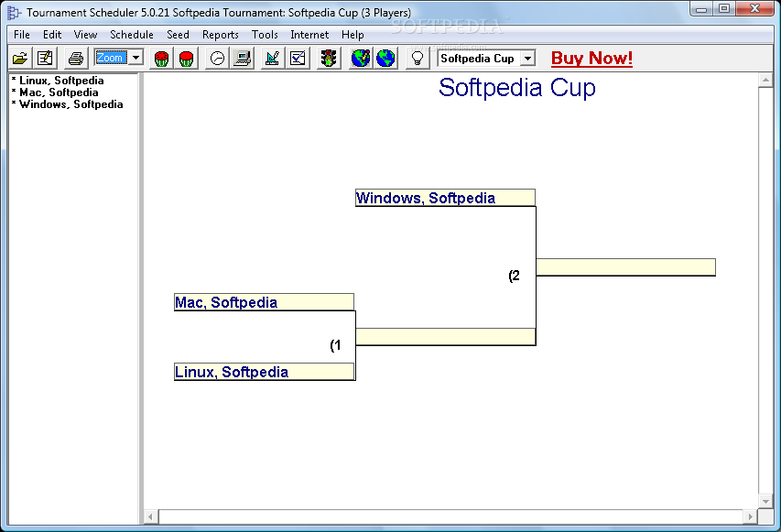Image resolution: width=781 pixels, height=532 pixels.
Task: Click vertical scrollbar up arrow
Action: 765,81
